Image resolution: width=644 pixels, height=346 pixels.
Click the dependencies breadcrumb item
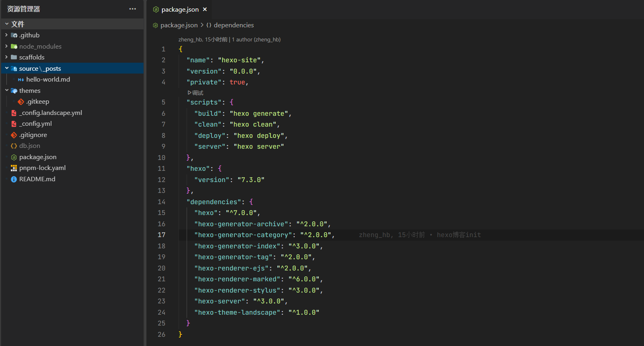(x=233, y=25)
